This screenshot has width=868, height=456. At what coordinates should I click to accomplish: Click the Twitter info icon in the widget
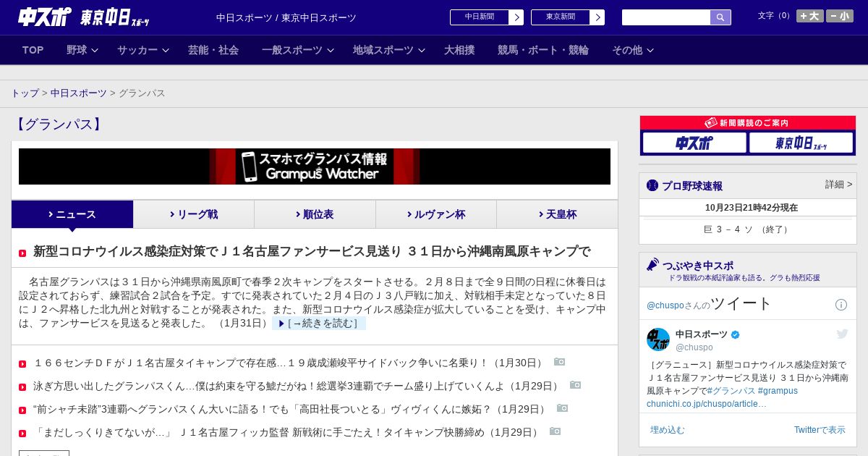point(841,305)
